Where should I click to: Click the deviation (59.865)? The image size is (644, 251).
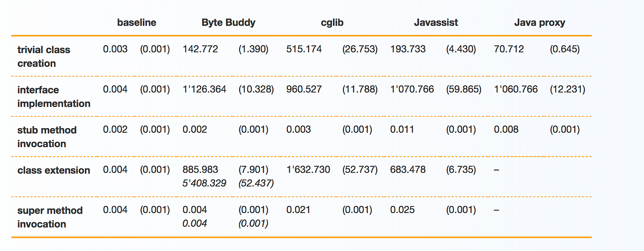464,89
